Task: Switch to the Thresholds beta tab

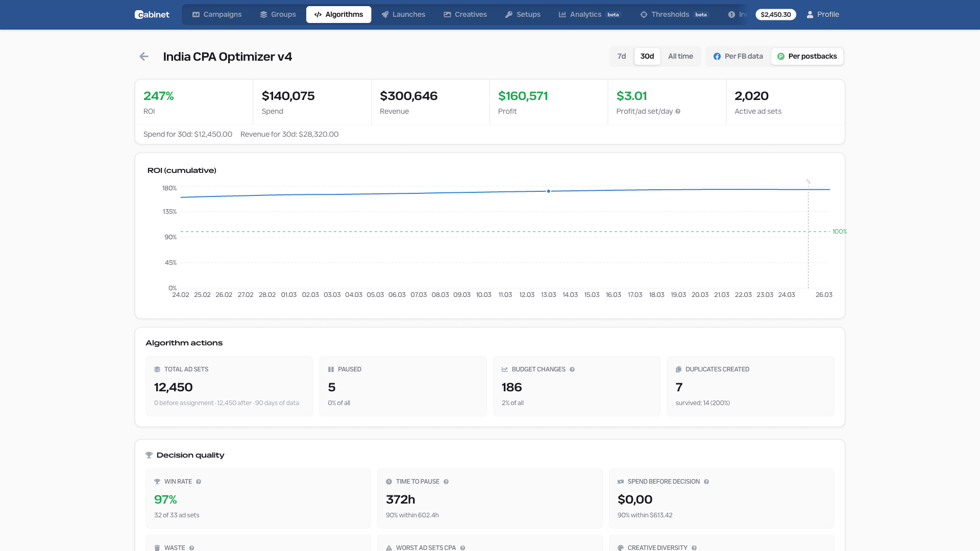Action: click(x=671, y=14)
